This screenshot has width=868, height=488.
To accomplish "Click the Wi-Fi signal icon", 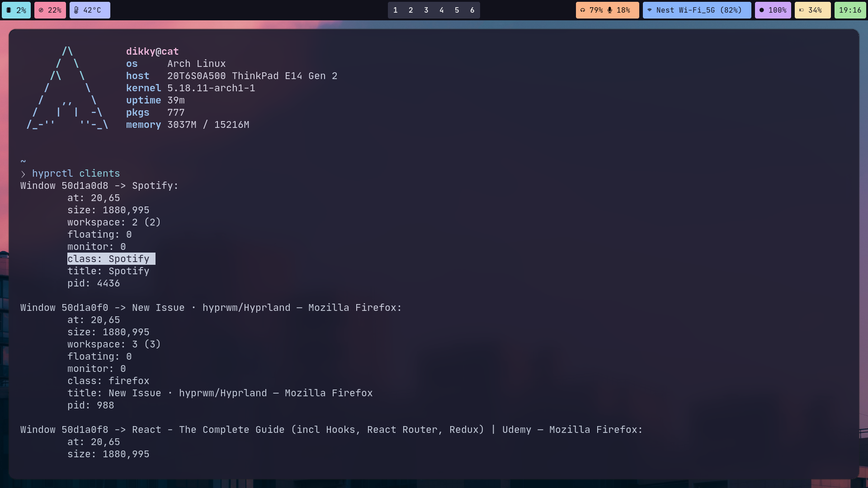I will (x=650, y=10).
